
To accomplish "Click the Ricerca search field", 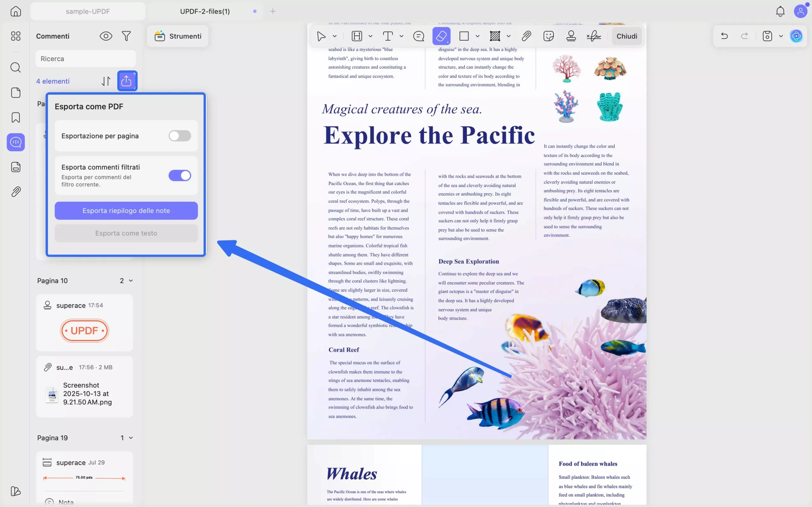I will [86, 59].
